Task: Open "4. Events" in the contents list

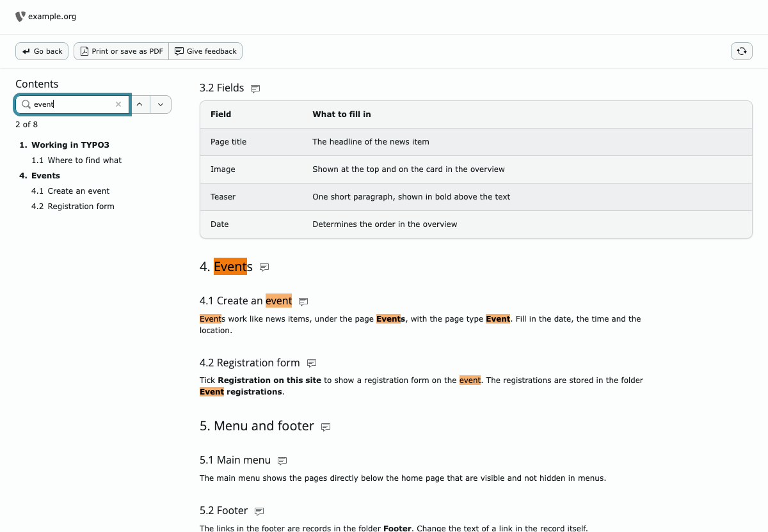Action: click(40, 176)
